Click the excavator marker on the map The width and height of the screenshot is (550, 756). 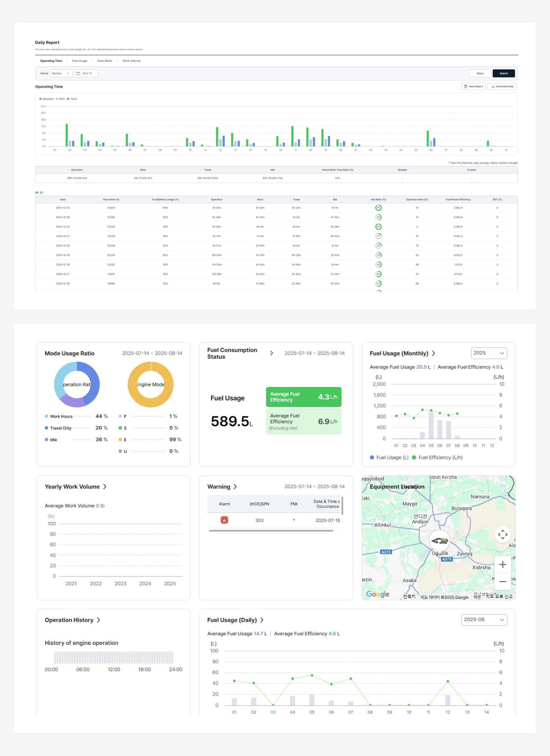[x=440, y=541]
